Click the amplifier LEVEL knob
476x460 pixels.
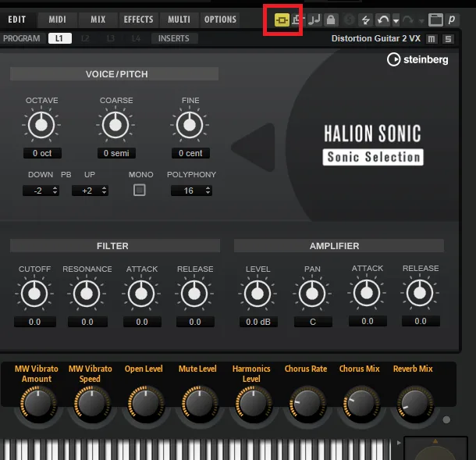258,294
